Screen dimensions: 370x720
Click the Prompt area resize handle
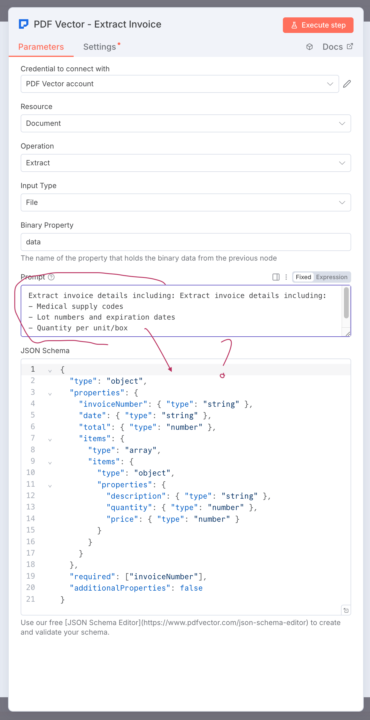[348, 334]
